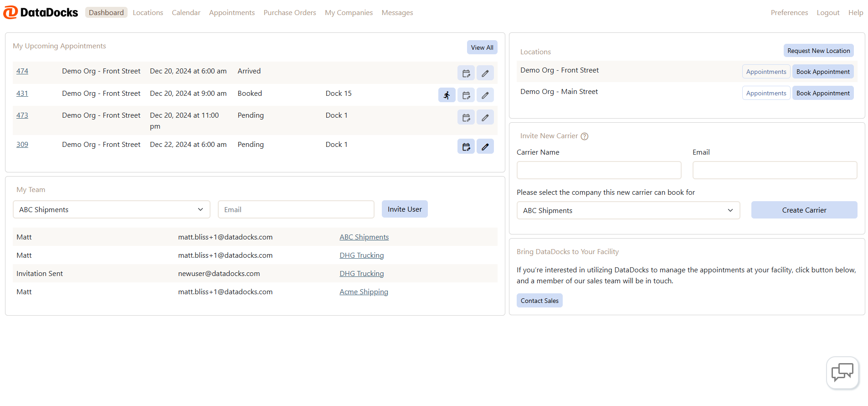Reschedule appointment 309 calendar icon

(466, 146)
